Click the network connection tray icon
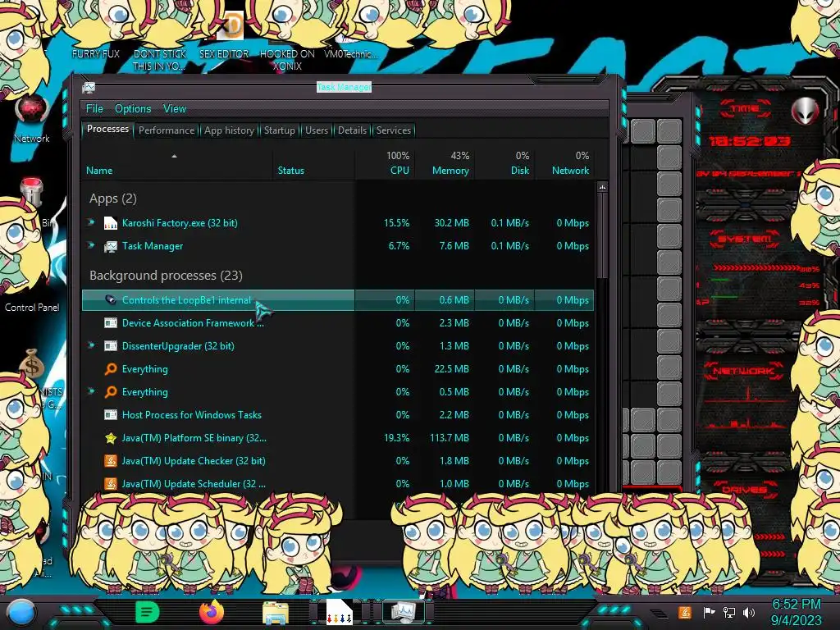 pos(729,612)
